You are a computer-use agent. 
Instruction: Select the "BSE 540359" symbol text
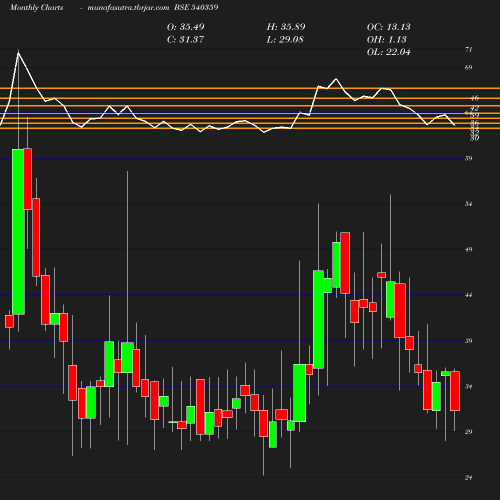tap(196, 7)
